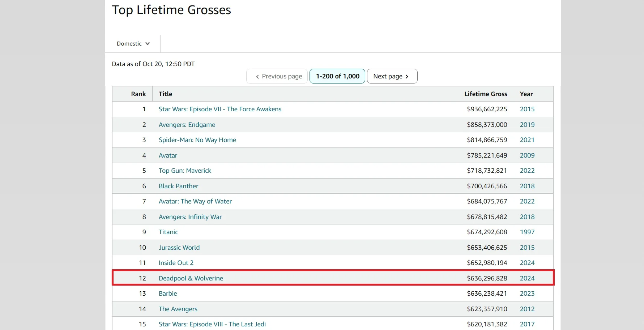Click year 2018 for Avengers: Infinity War
Screen dimensions: 644x330
click(527, 217)
